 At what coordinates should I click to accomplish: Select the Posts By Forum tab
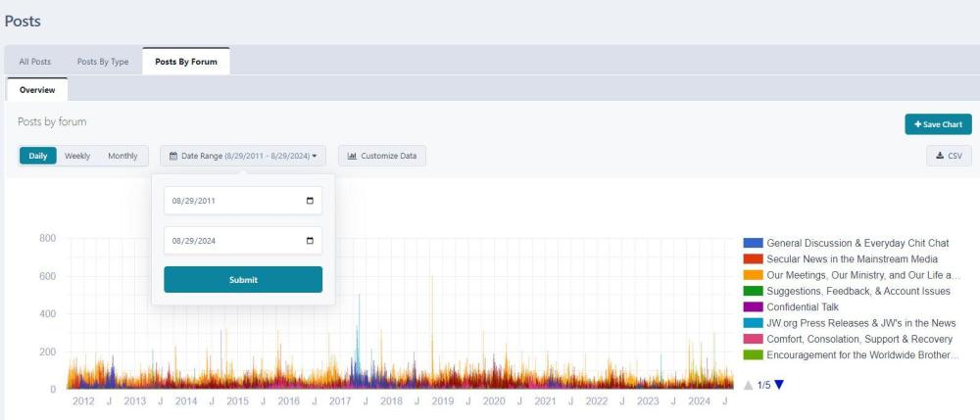186,62
